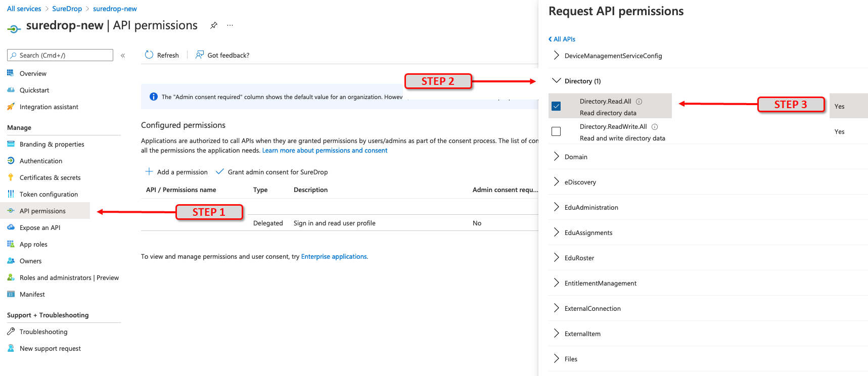Click the API permissions sidebar icon
868x376 pixels.
11,211
